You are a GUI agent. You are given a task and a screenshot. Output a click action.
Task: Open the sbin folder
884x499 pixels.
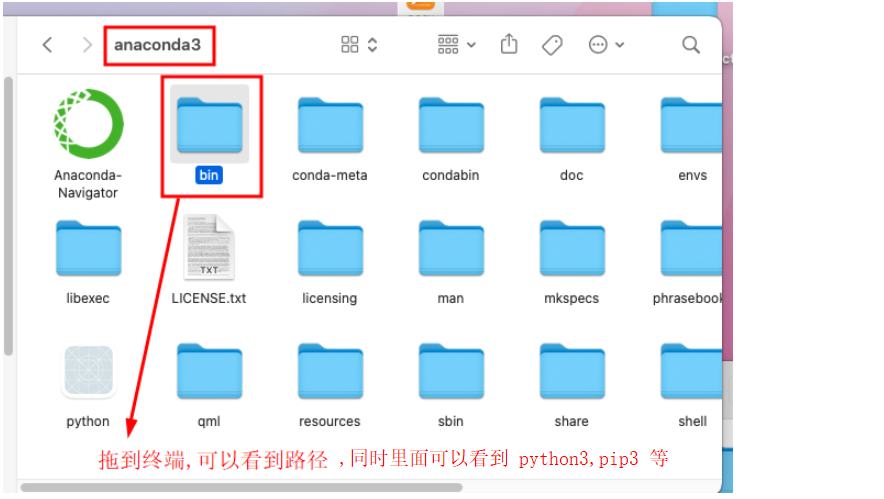pos(451,373)
